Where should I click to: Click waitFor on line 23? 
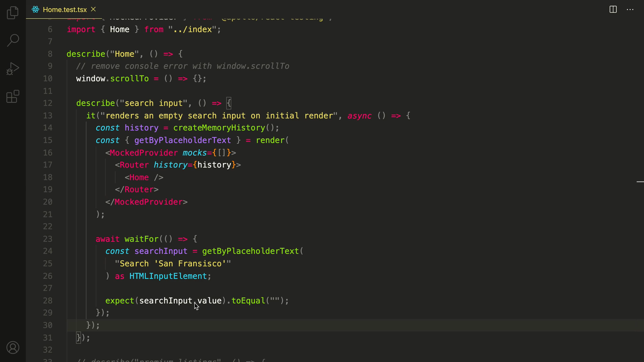coord(142,239)
